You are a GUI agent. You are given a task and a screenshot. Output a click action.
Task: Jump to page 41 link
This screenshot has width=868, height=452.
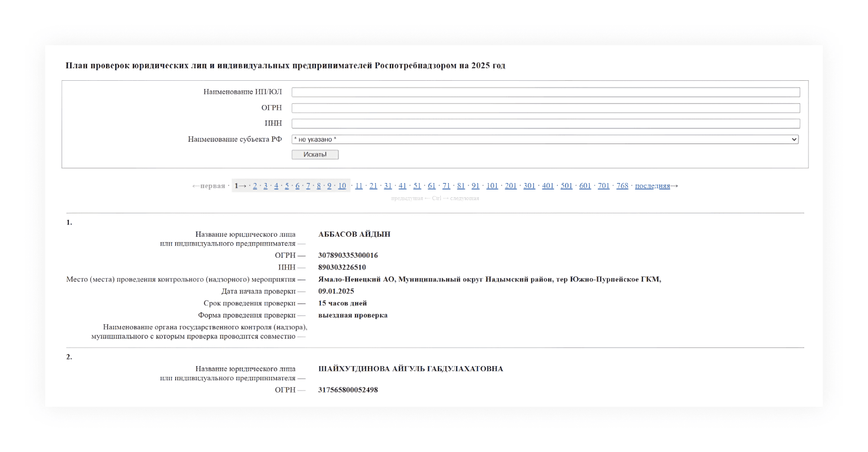tap(402, 186)
